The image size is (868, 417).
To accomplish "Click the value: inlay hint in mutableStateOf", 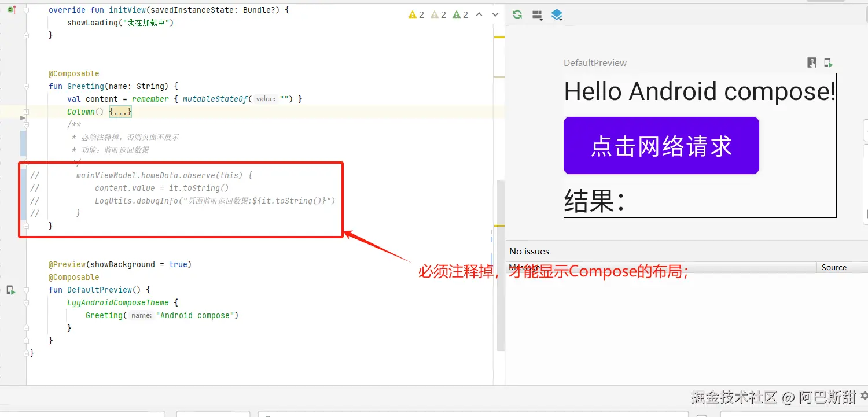I will 266,99.
